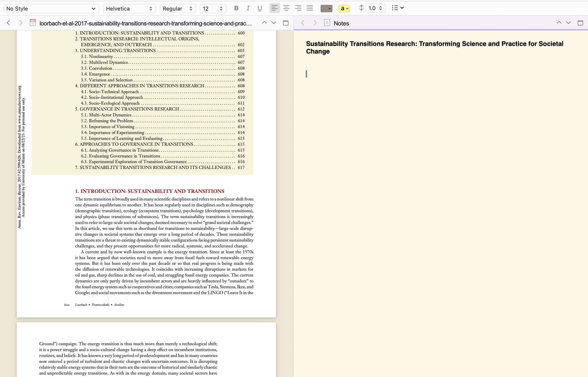Screen dimensions: 588x377
Task: Click the page footer Loorbach Frantzeskaki Avelino
Action: [x=100, y=305]
